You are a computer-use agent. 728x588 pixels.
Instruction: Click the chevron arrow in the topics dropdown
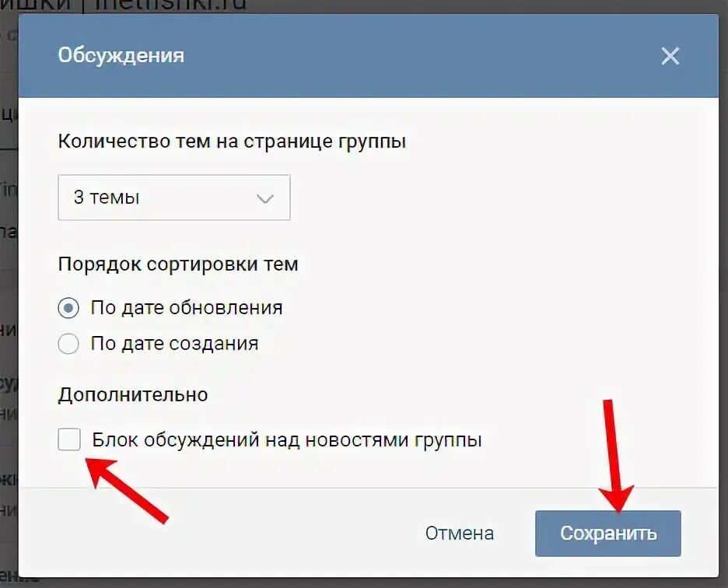(264, 199)
